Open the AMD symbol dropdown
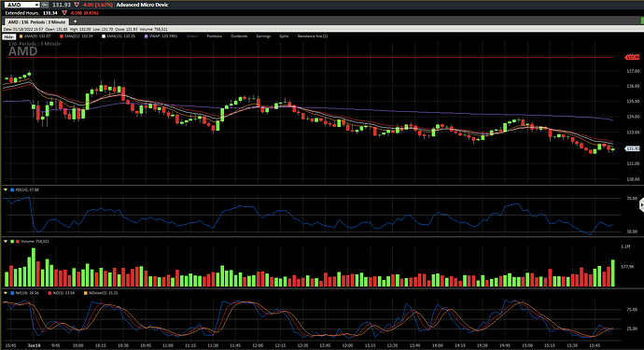The image size is (644, 350). click(36, 5)
